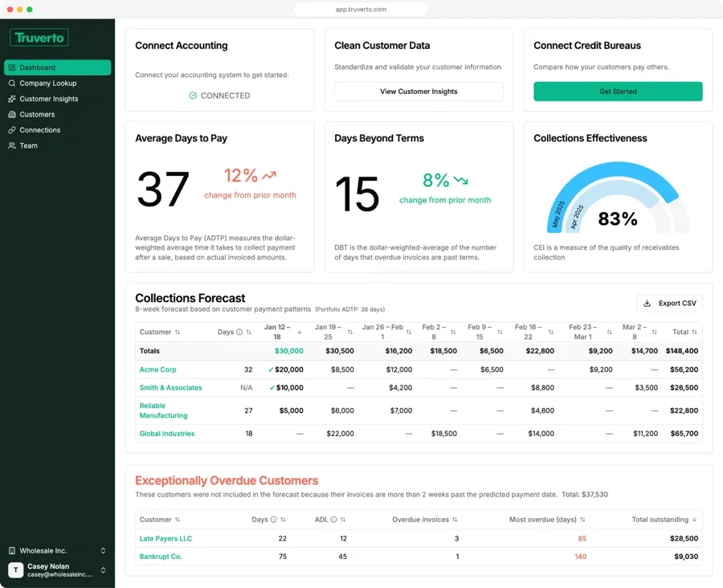This screenshot has height=588, width=723.
Task: Click the info icon beside forecast Days
Action: [x=239, y=332]
